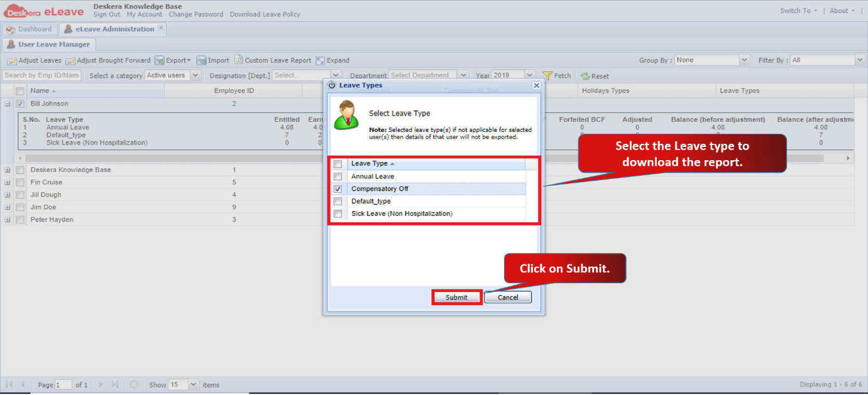Click the Adjust Brought Forward icon

(70, 61)
